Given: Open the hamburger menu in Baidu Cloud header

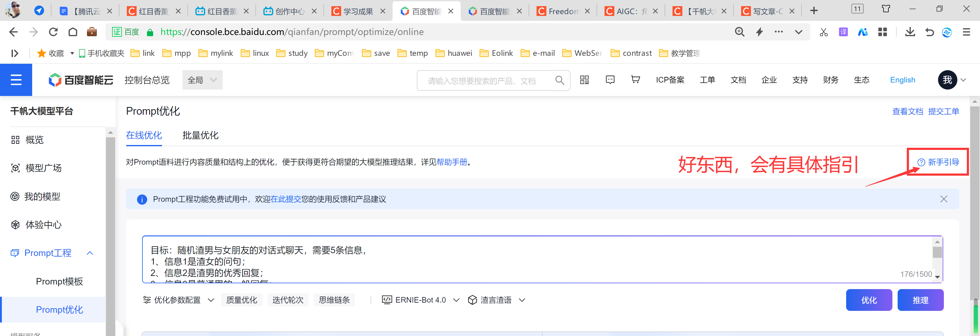Looking at the screenshot, I should [x=16, y=80].
